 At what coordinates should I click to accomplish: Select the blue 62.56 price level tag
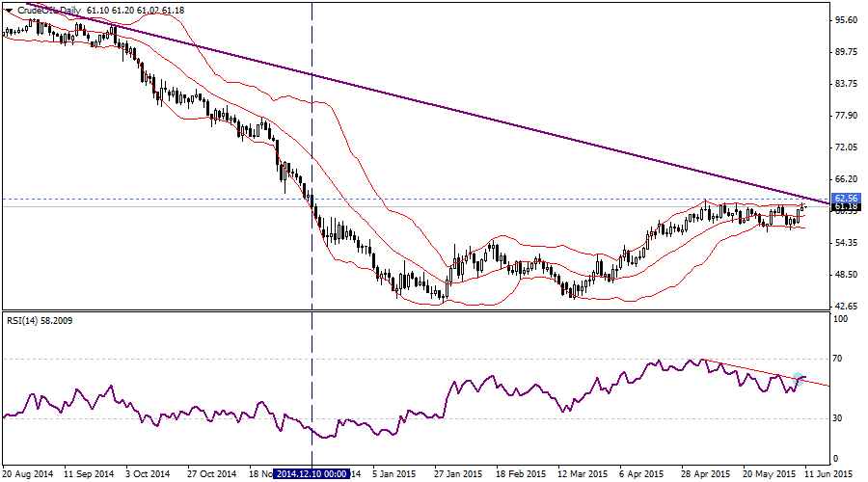(847, 200)
